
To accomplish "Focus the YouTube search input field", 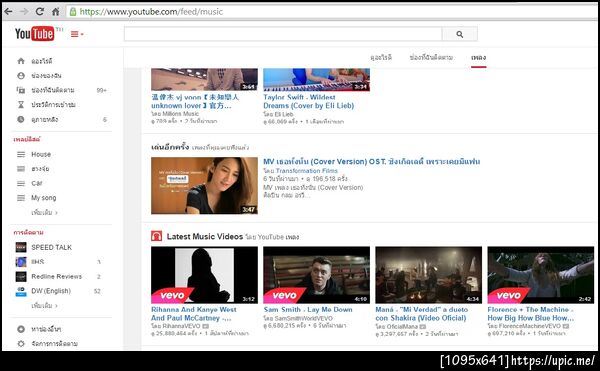I will tap(283, 34).
